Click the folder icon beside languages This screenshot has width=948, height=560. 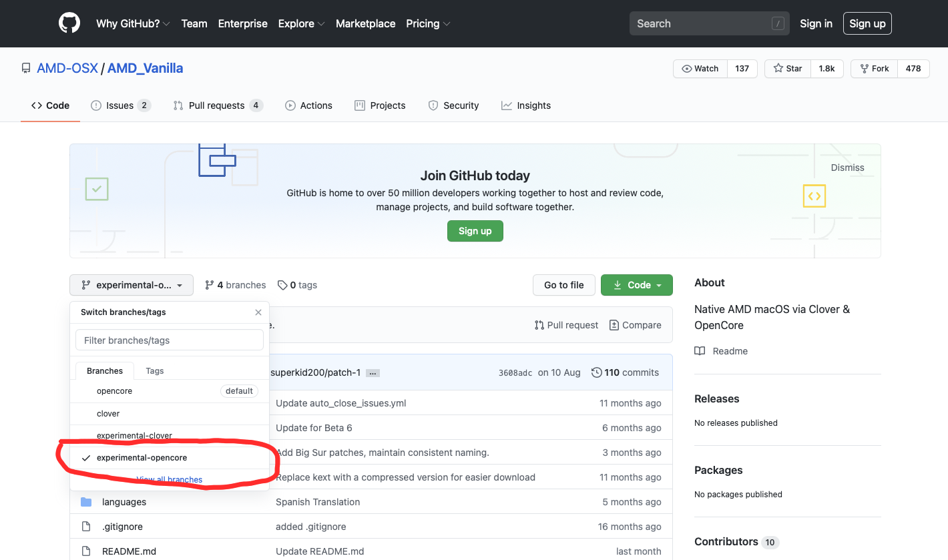click(x=86, y=502)
